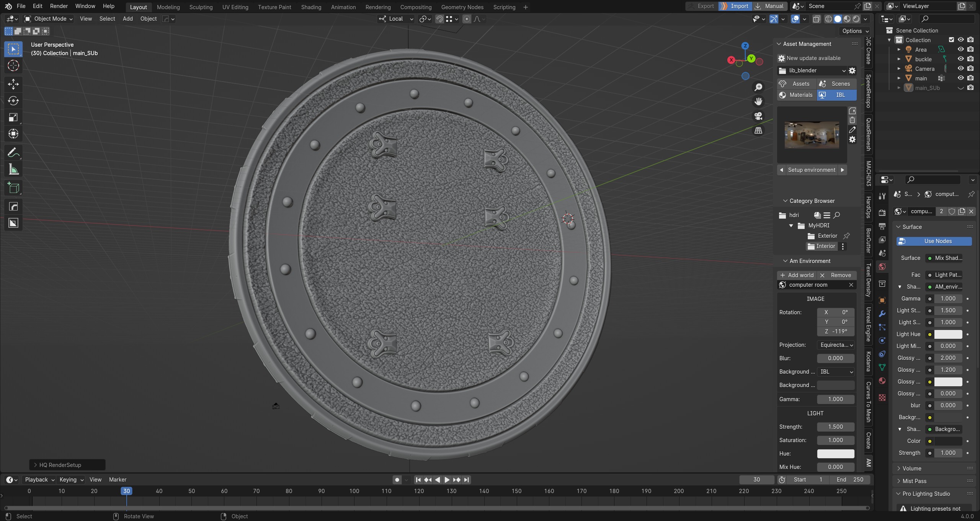Switch to the Sculpting workspace tab
This screenshot has width=980, height=521.
[201, 7]
